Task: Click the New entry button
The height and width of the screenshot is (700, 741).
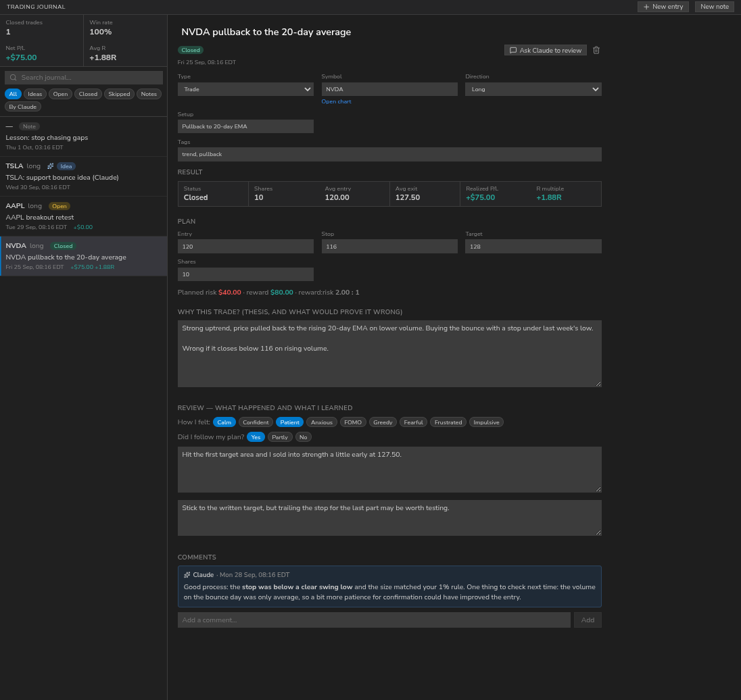Action: pyautogui.click(x=663, y=7)
